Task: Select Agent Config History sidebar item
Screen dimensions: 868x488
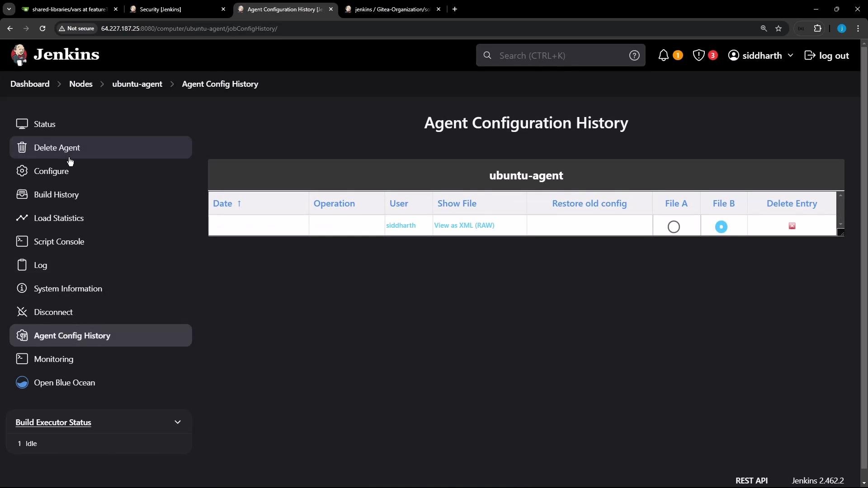Action: pyautogui.click(x=100, y=335)
